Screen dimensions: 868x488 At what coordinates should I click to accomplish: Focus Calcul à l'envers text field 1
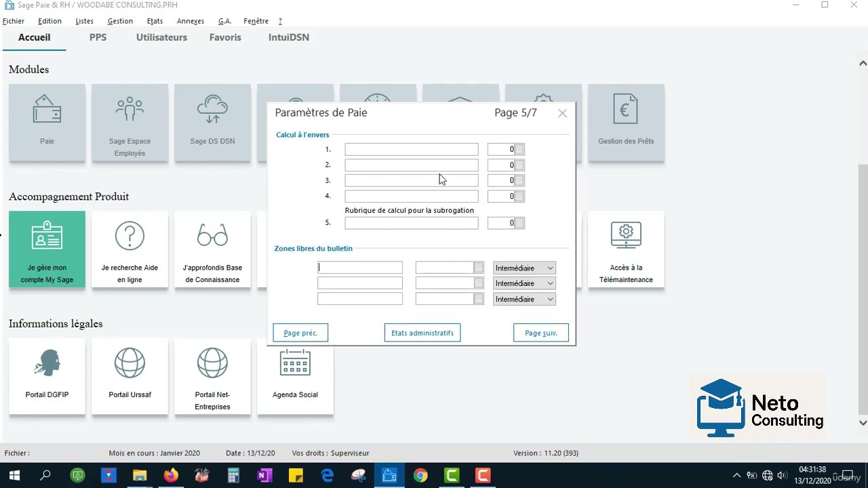412,149
